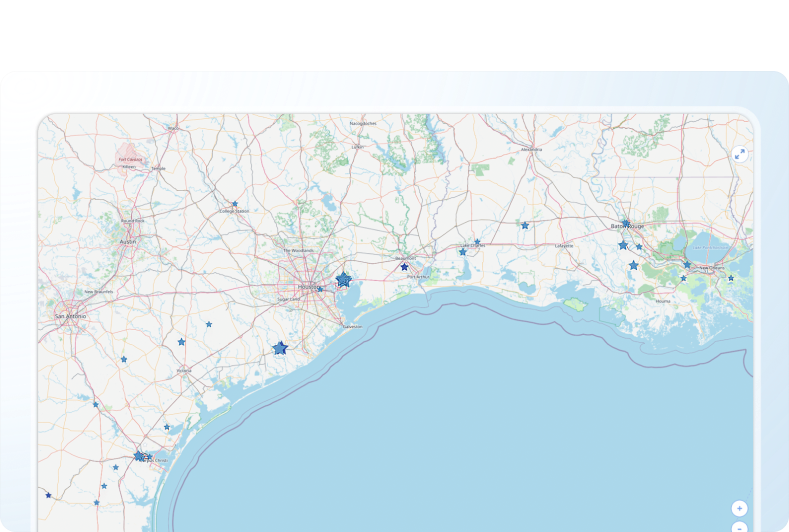The height and width of the screenshot is (532, 789).
Task: Click the star marker east of New Orleans
Action: [x=731, y=278]
